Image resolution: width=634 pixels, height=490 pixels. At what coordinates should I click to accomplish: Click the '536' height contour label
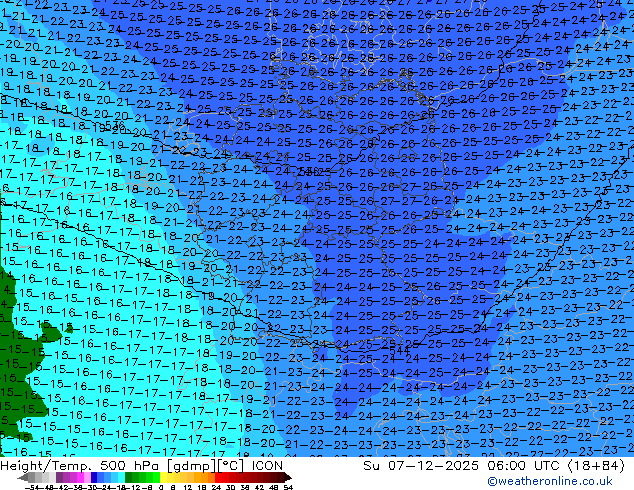(114, 126)
